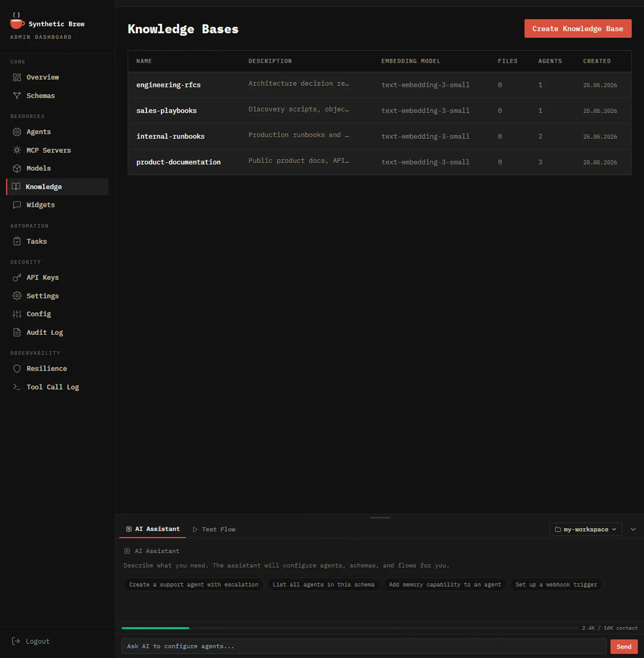Viewport: 644px width, 658px height.
Task: Navigate to Models
Action: [x=58, y=168]
